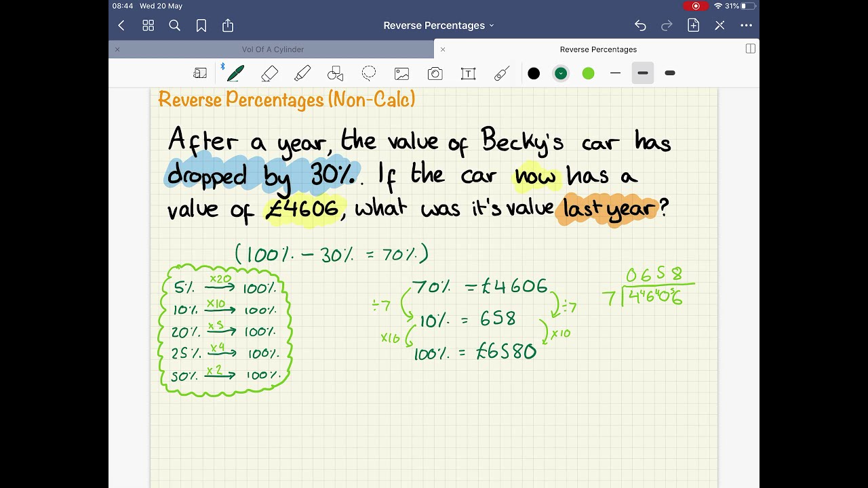868x488 pixels.
Task: Bookmark the current page
Action: click(x=201, y=26)
